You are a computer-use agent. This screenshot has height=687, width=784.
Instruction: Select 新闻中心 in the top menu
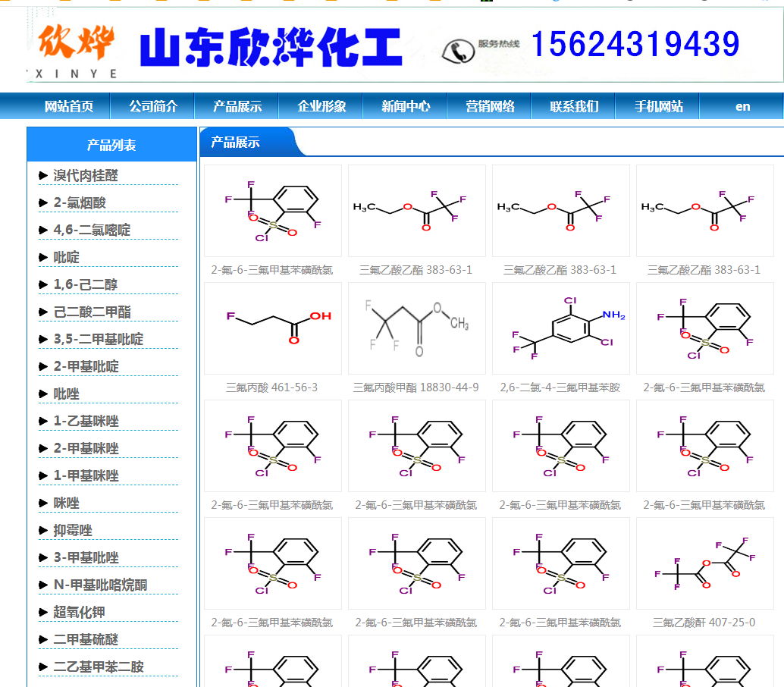[x=406, y=107]
